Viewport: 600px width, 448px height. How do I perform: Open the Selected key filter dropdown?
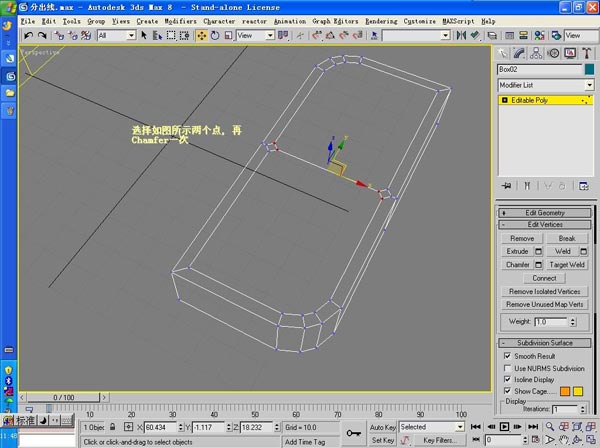click(431, 427)
